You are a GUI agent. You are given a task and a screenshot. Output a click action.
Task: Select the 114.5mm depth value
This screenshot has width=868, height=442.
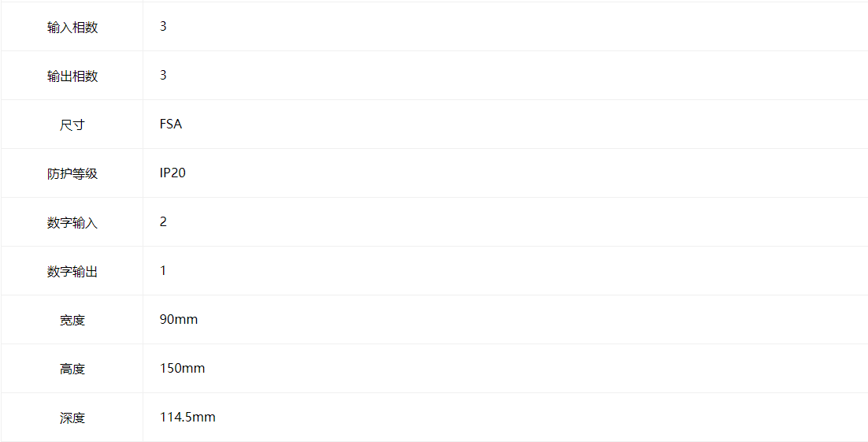pos(187,417)
